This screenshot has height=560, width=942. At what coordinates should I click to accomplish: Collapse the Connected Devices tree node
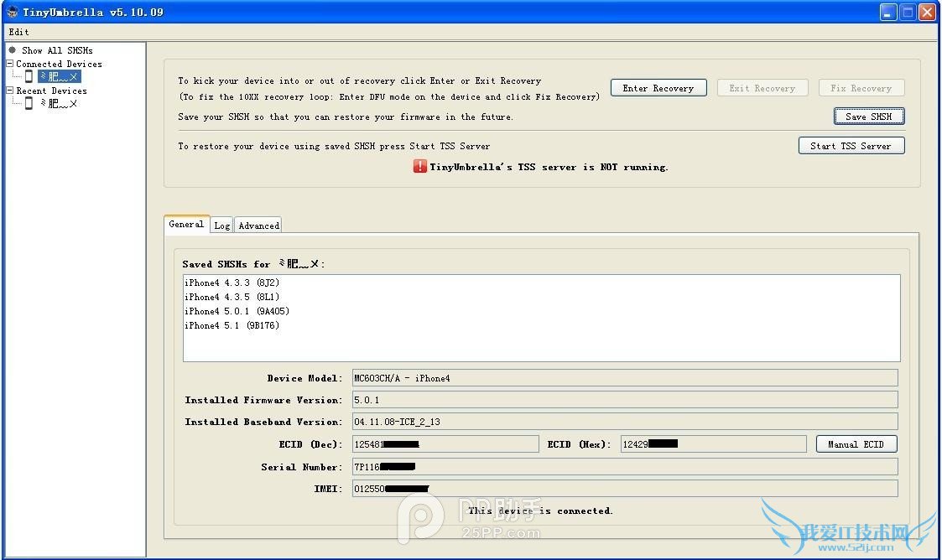10,64
